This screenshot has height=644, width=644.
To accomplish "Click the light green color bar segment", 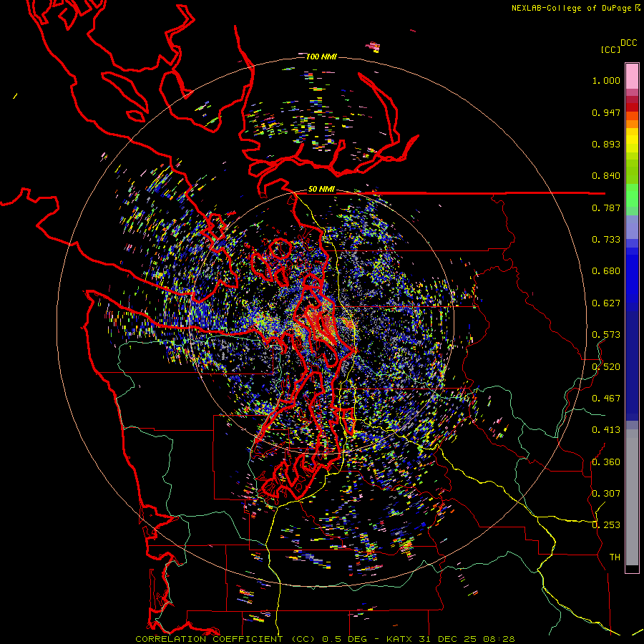I will [632, 195].
